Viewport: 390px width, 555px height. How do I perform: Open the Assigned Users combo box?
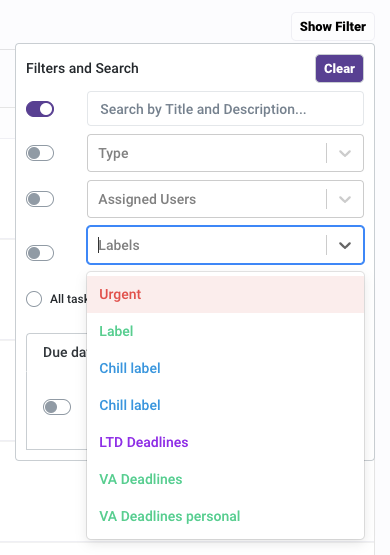[225, 199]
